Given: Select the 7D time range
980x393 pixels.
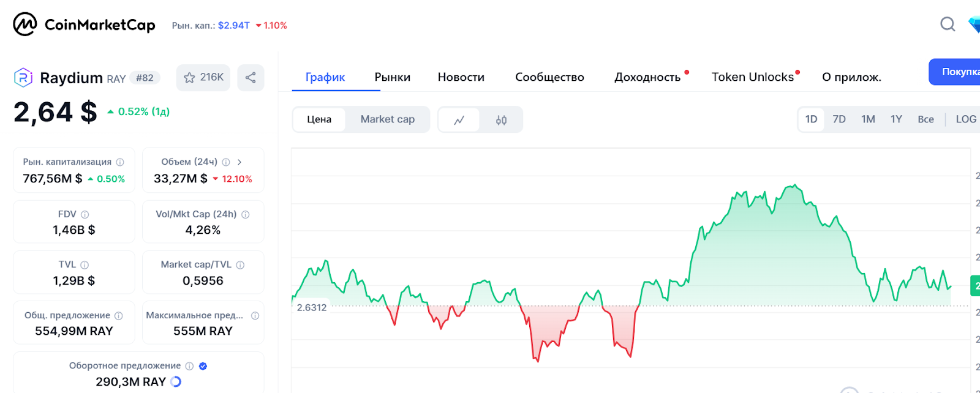Looking at the screenshot, I should pyautogui.click(x=839, y=119).
